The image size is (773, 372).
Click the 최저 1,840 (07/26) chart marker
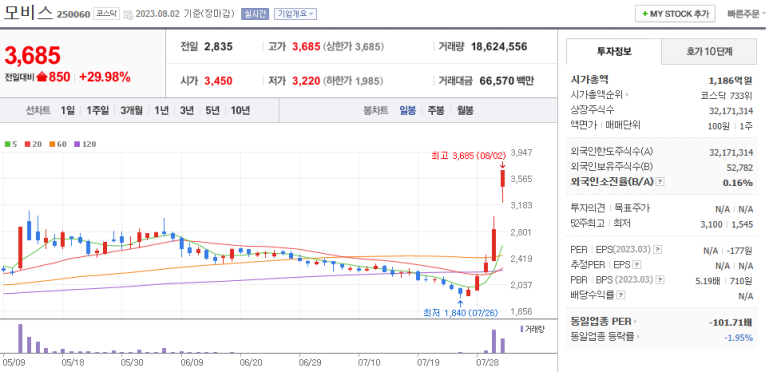460,312
